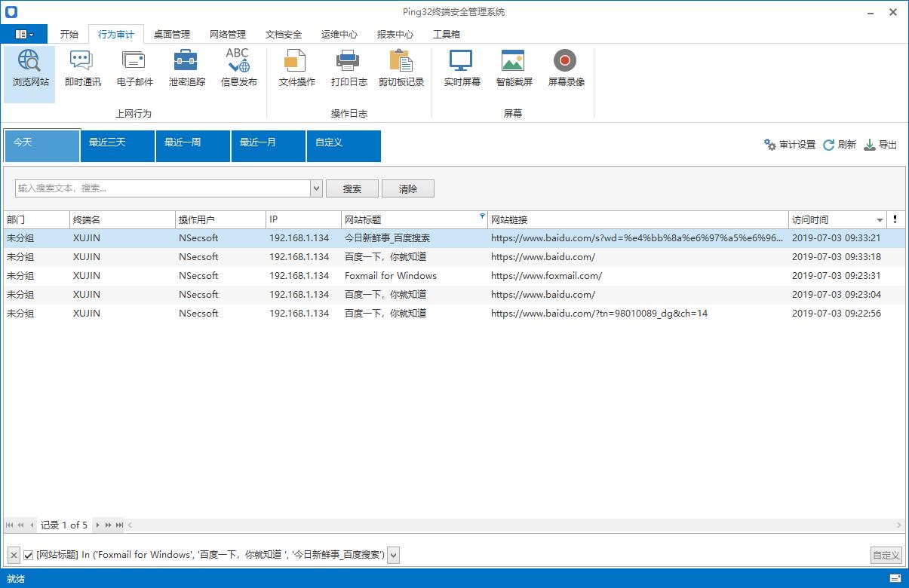Switch to the 桌面管理 ribbon tab
The height and width of the screenshot is (588, 909).
[x=172, y=34]
